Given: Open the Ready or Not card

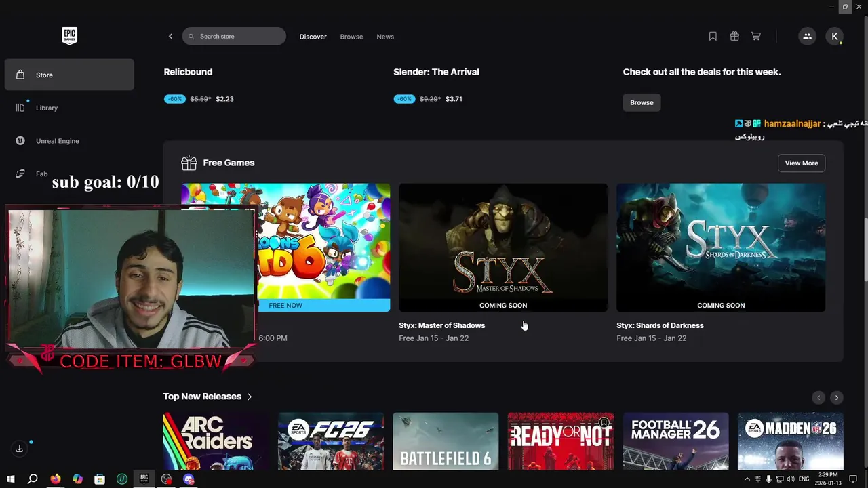Looking at the screenshot, I should pos(561,441).
